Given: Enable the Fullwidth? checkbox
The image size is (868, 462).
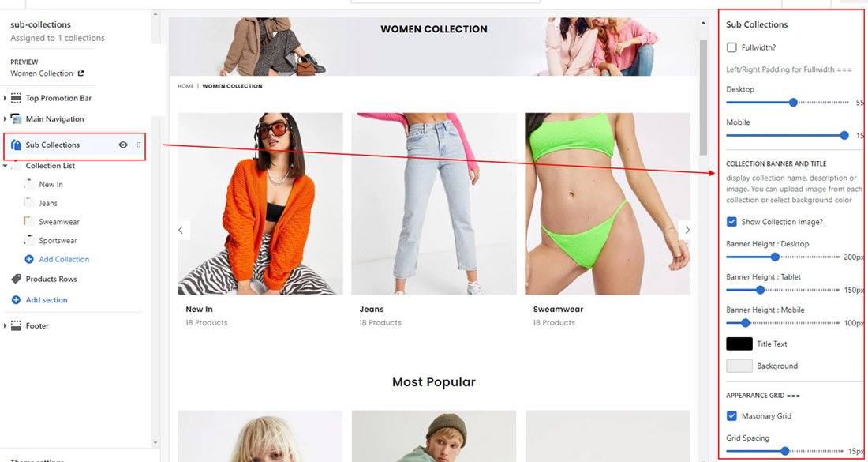Looking at the screenshot, I should point(731,47).
